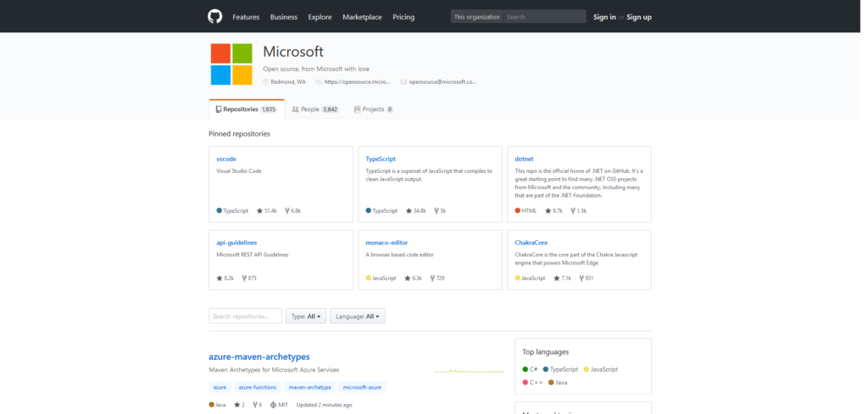Click the This organization search scope label
868x414 pixels.
[x=476, y=17]
